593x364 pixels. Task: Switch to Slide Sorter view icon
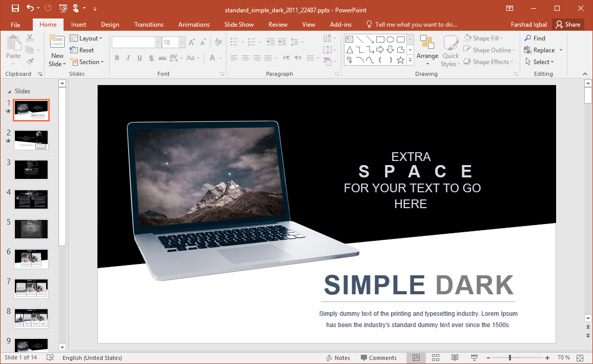(435, 357)
